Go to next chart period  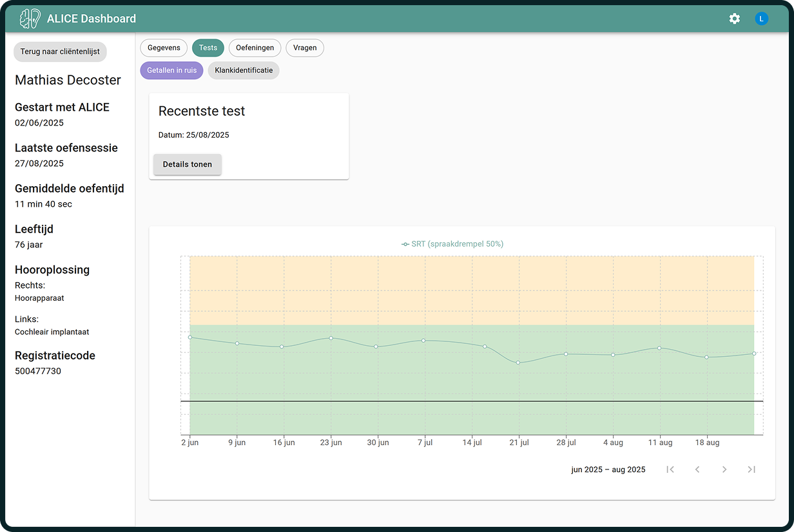click(724, 470)
